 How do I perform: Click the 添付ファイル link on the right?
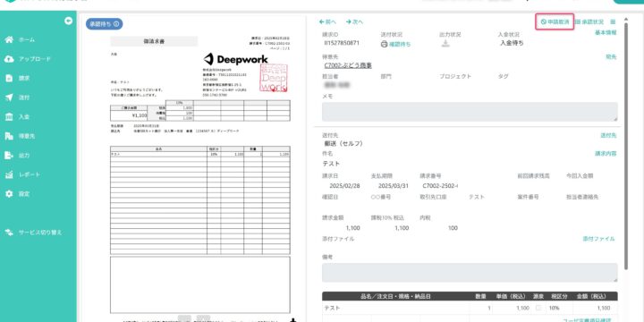tap(598, 239)
